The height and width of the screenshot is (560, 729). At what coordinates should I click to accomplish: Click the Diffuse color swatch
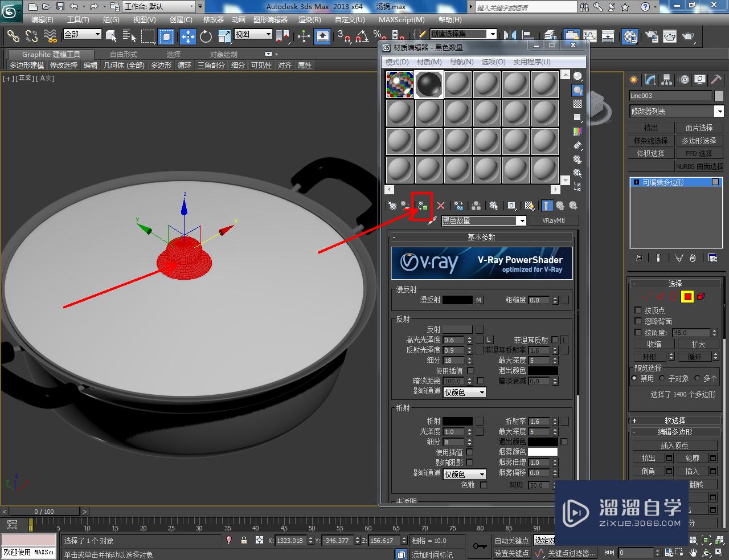457,300
